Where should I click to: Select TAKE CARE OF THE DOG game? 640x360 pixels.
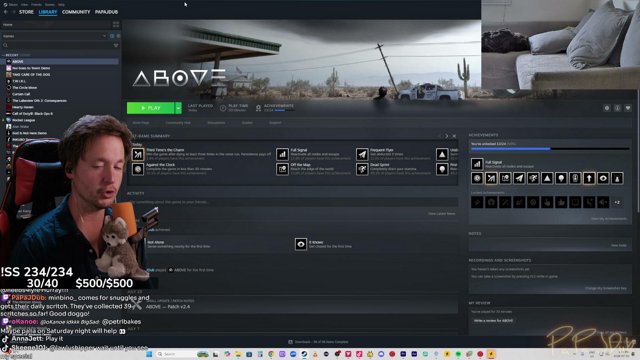point(31,74)
